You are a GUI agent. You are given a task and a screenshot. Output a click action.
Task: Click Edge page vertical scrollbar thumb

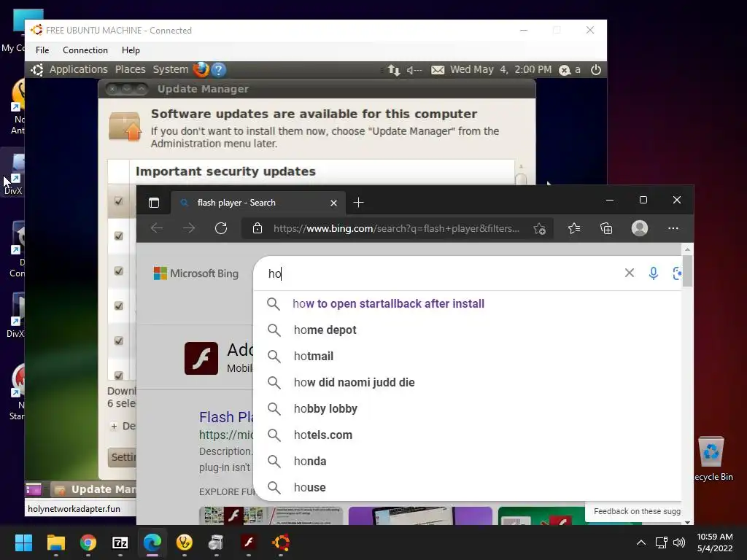687,271
